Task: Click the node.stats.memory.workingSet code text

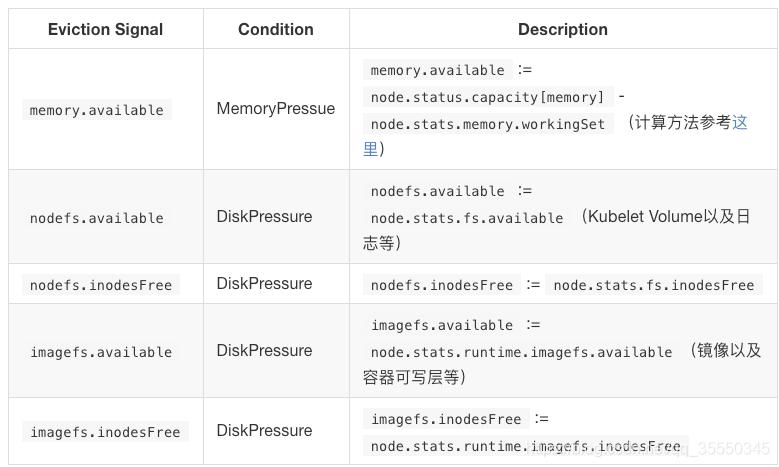Action: click(487, 124)
